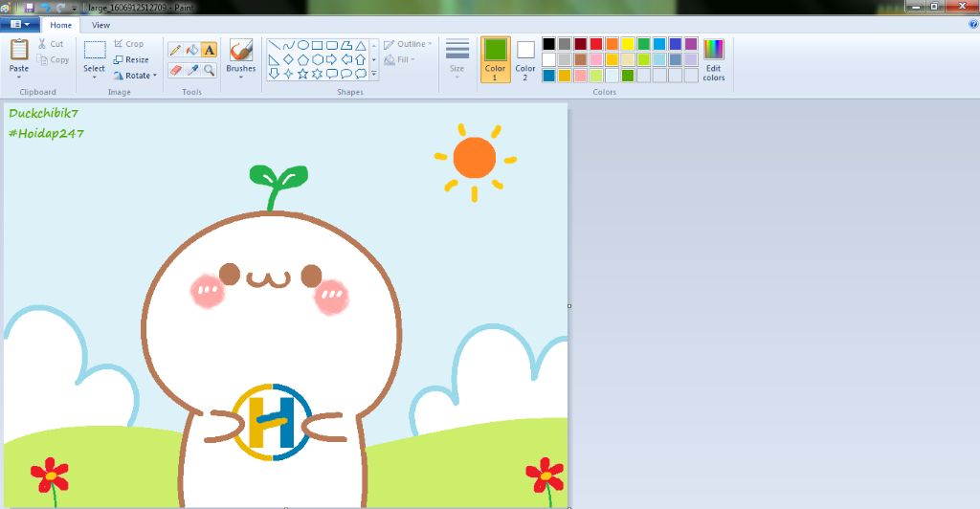Open Customize Quick Access Toolbar dropdown
Image resolution: width=980 pixels, height=509 pixels.
(74, 8)
